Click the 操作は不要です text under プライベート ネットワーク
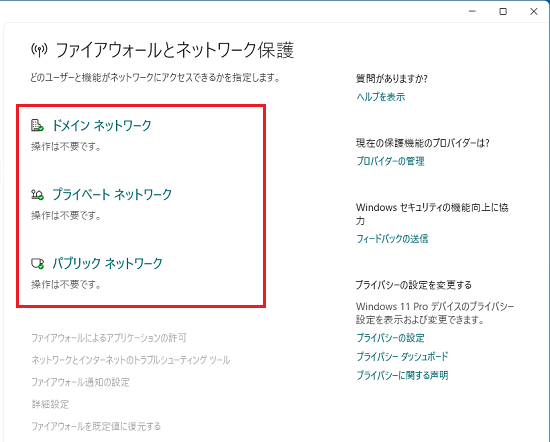The height and width of the screenshot is (442, 550). (x=66, y=215)
